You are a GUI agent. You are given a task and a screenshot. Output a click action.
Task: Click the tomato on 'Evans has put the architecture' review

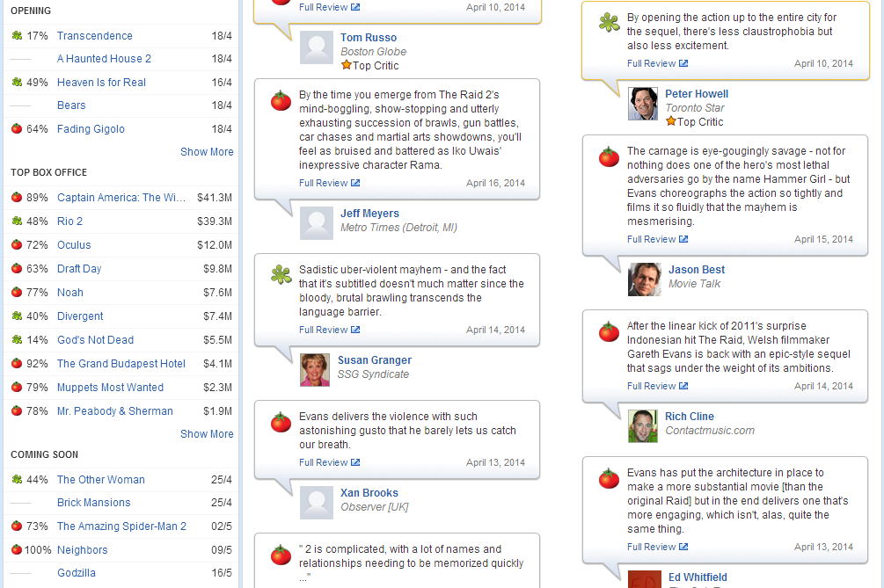tap(609, 479)
